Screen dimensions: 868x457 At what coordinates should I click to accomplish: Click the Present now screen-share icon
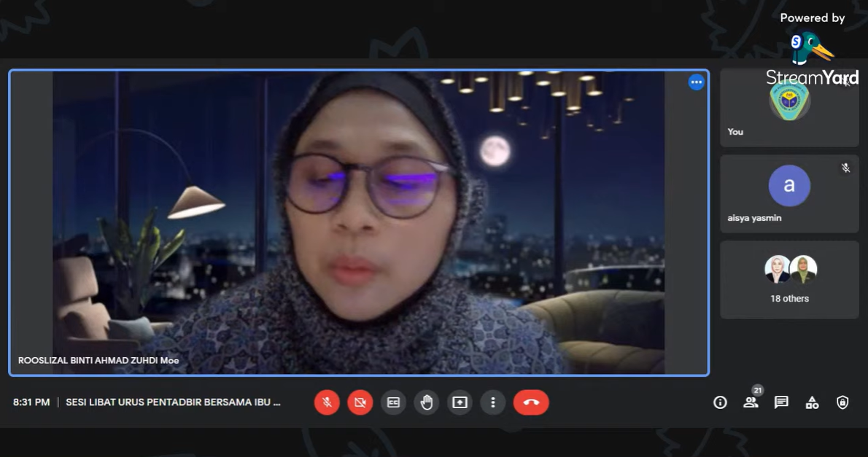pos(460,402)
